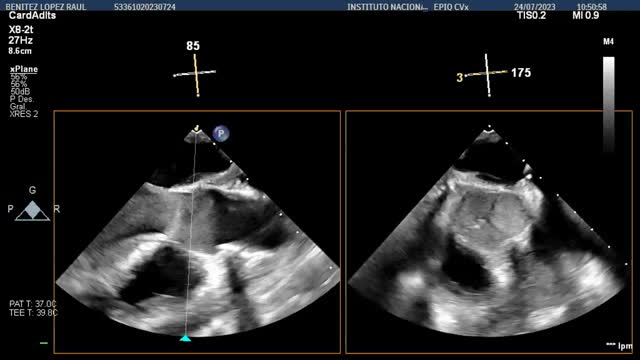Click the EPIQ CVx system label
Screen dimensions: 640x360
[x=451, y=7]
